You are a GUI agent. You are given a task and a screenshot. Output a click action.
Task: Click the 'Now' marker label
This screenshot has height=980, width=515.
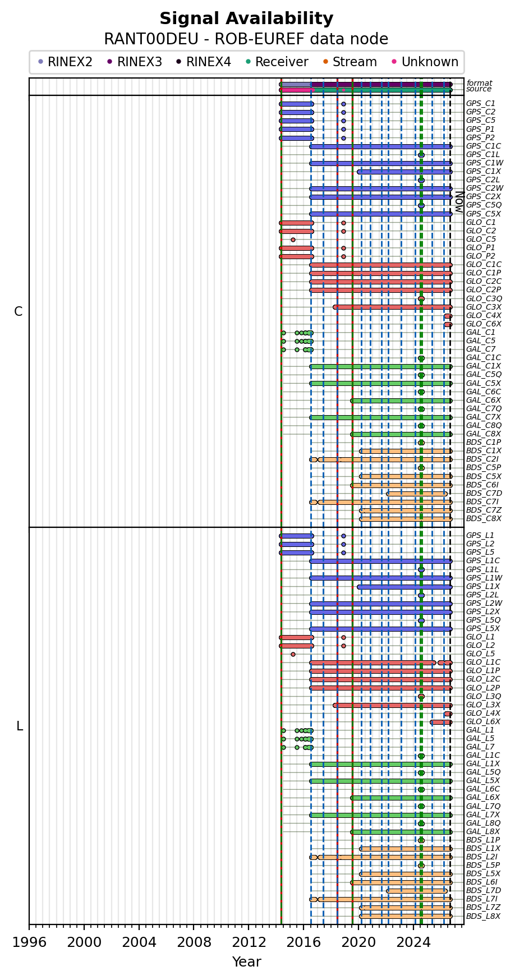pyautogui.click(x=458, y=202)
